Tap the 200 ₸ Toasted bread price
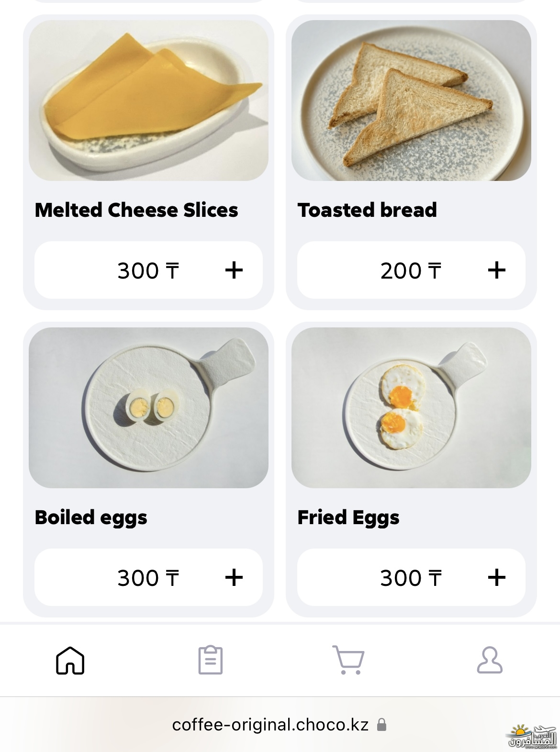560x752 pixels. (410, 271)
